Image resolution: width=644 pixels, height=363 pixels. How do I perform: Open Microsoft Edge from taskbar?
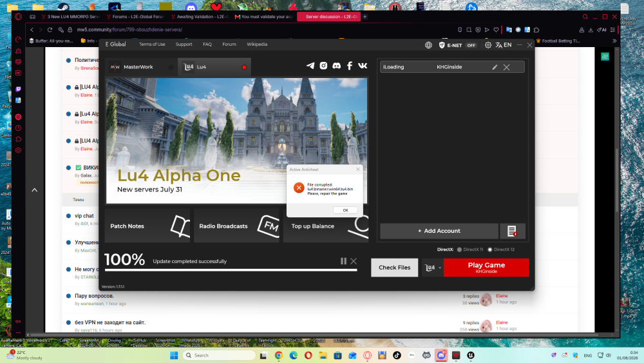pyautogui.click(x=294, y=356)
